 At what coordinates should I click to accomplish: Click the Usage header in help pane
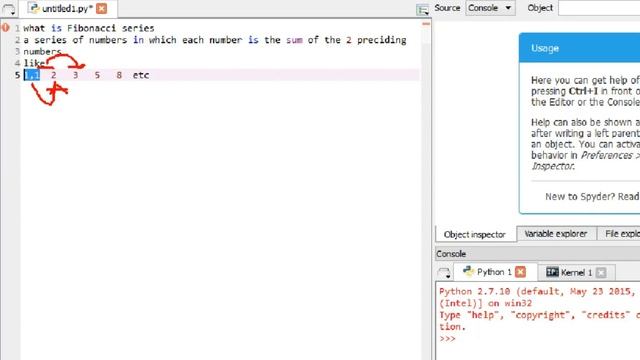tap(580, 48)
